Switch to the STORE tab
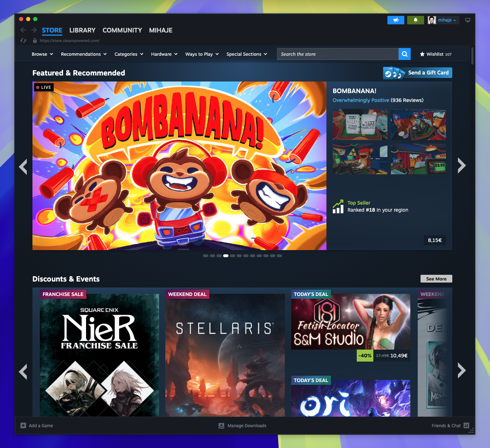Screen dimensions: 490x448 tap(52, 30)
